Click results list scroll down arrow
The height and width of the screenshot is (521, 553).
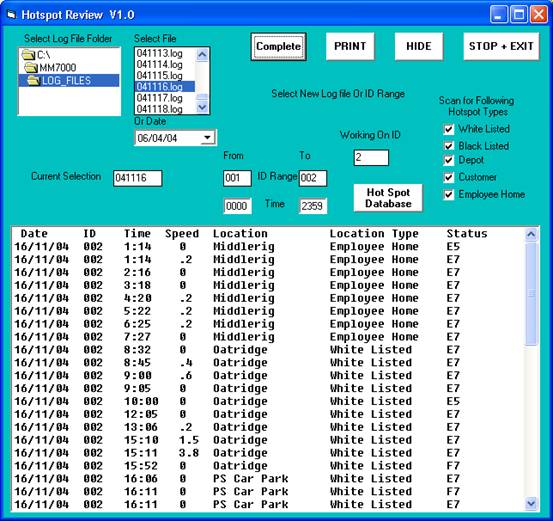point(531,503)
